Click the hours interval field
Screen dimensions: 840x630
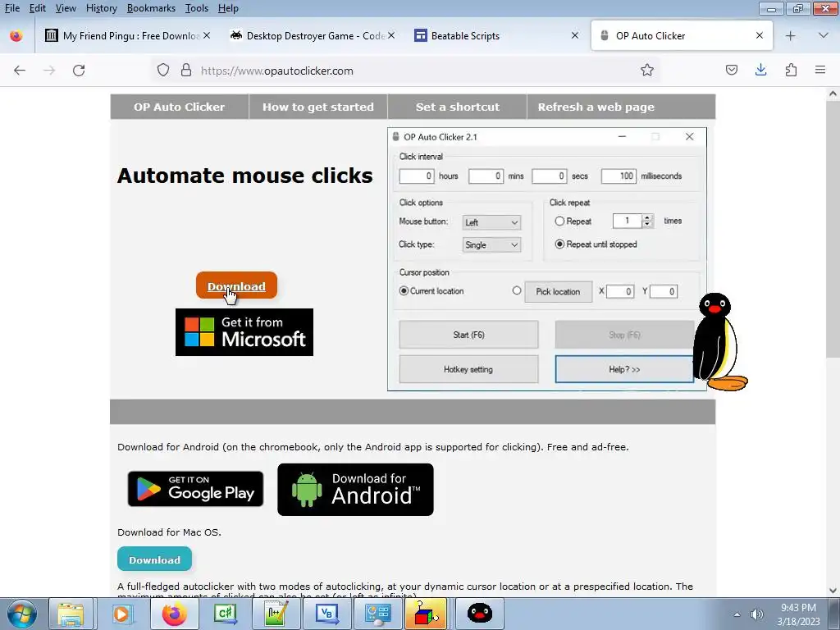(x=416, y=176)
